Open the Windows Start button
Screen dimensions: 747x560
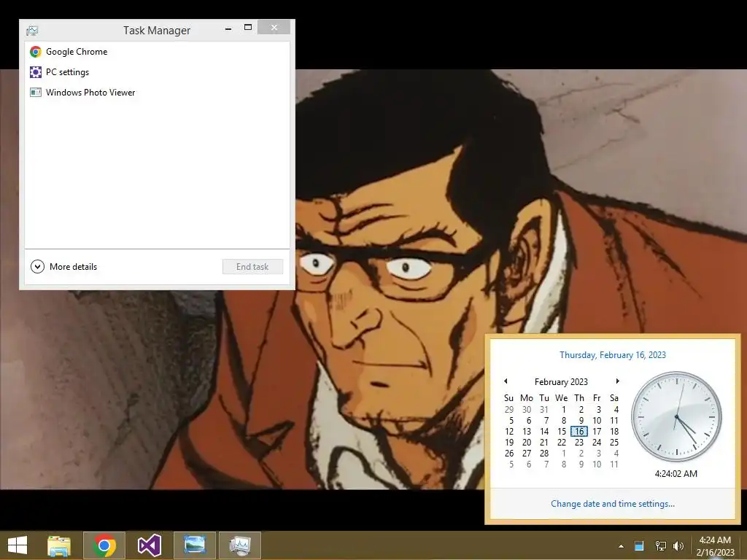tap(18, 545)
